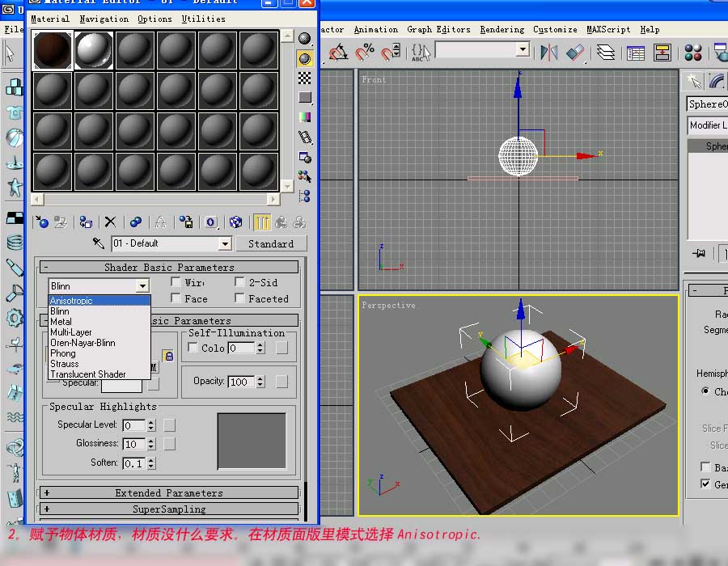Open the 01 - Default material name dropdown
This screenshot has width=728, height=566.
[x=225, y=243]
